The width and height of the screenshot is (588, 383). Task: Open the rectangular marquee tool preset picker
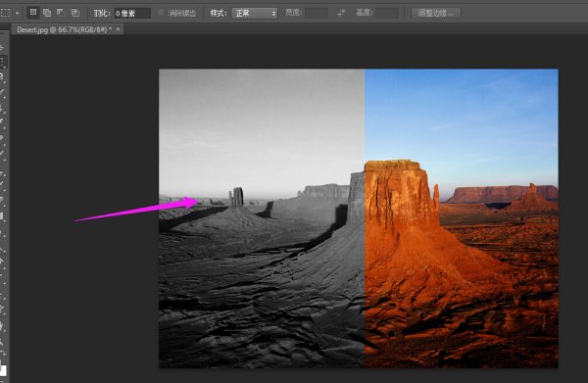tap(5, 13)
